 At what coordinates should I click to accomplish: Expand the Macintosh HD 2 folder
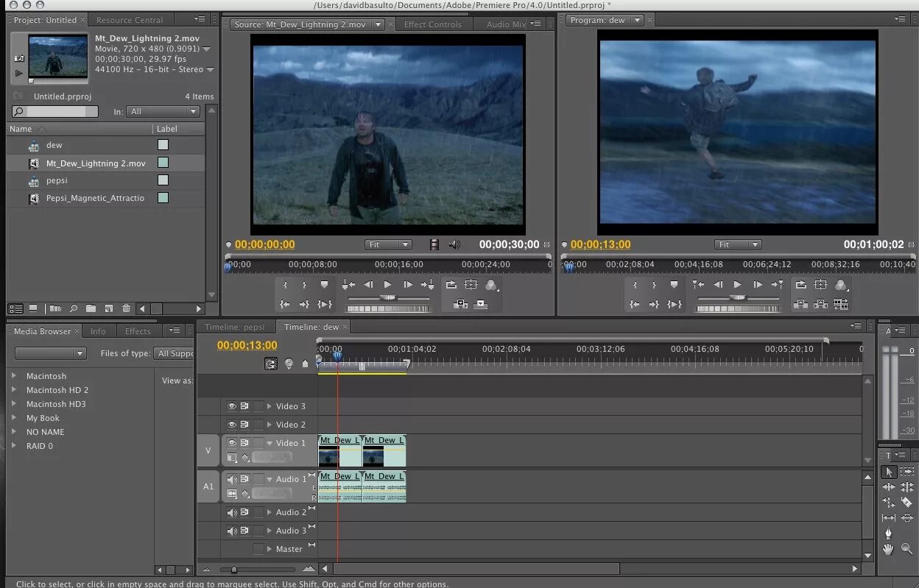click(14, 390)
